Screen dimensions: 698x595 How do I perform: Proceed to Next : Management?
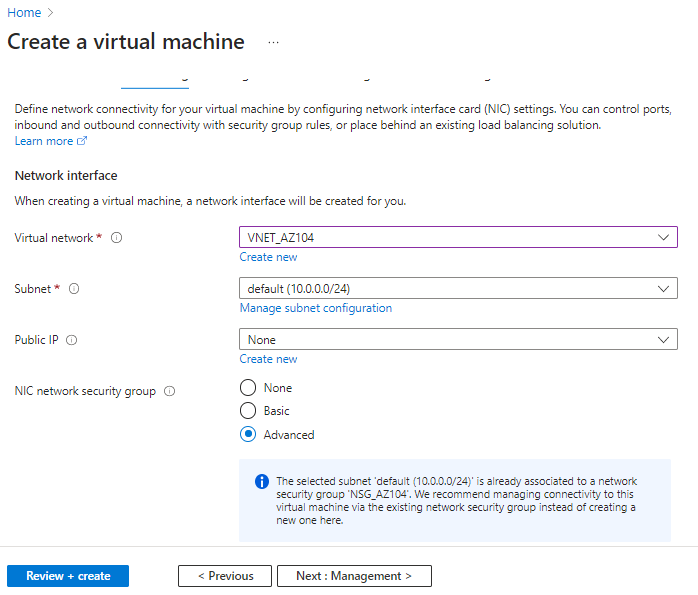[x=354, y=576]
